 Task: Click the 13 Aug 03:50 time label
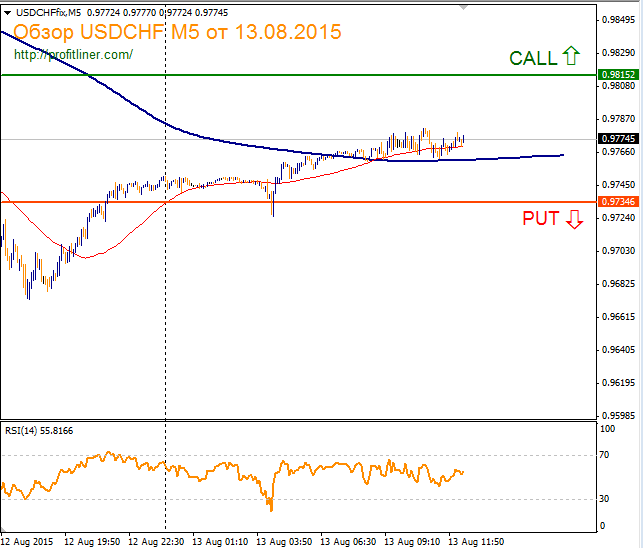pyautogui.click(x=284, y=542)
